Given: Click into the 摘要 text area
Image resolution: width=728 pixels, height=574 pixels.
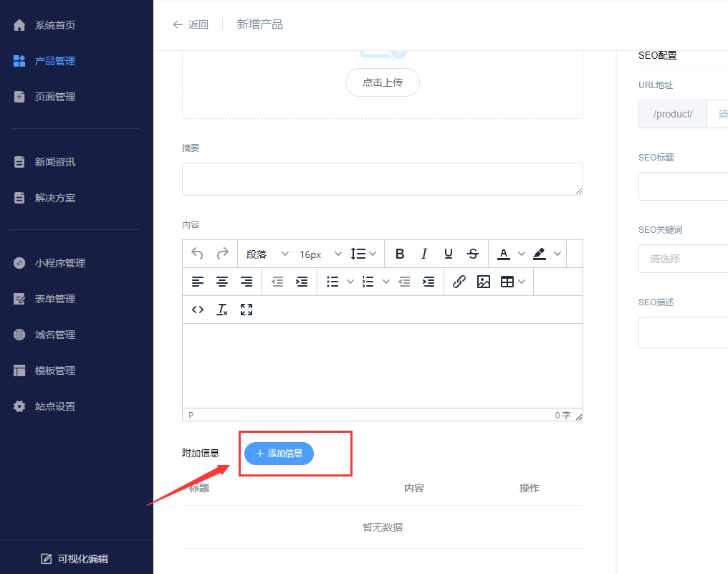Looking at the screenshot, I should (x=382, y=179).
